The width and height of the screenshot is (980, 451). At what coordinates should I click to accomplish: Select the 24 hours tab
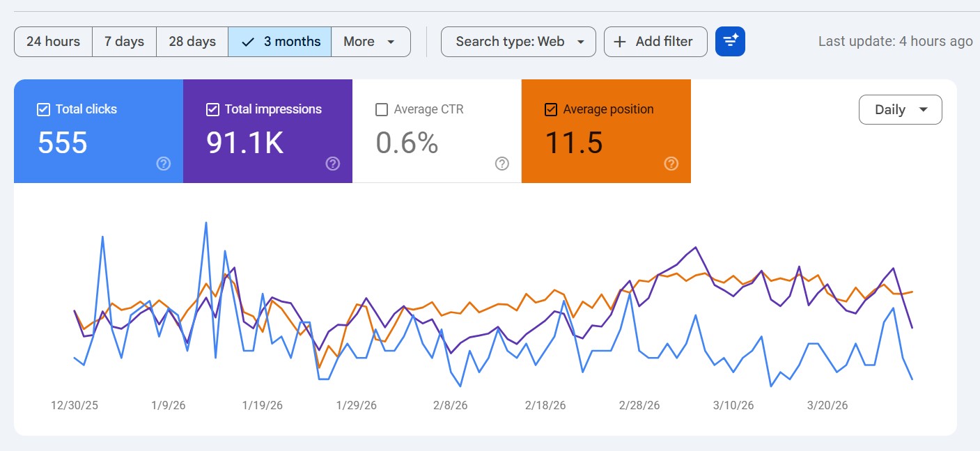tap(52, 42)
